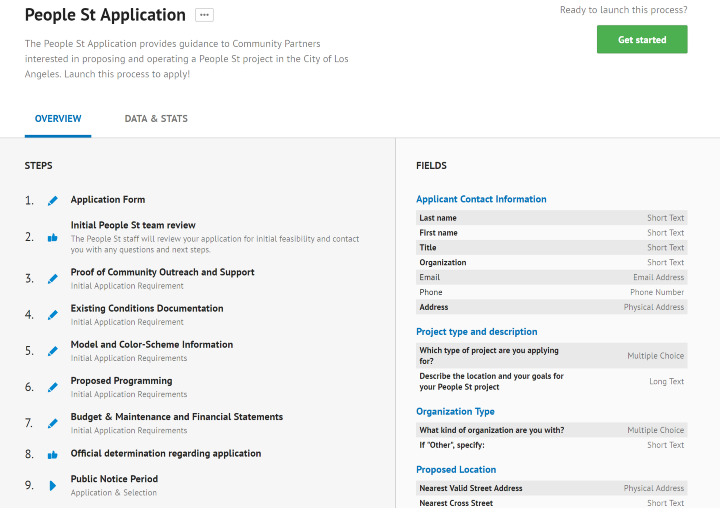Click the 'Ready to launch this process?' text
This screenshot has width=720, height=508.
pyautogui.click(x=624, y=10)
